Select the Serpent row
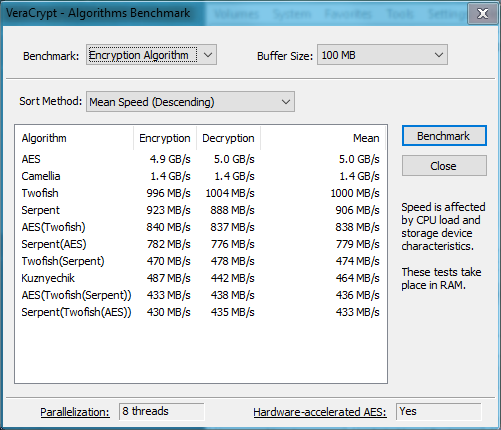 click(x=200, y=210)
